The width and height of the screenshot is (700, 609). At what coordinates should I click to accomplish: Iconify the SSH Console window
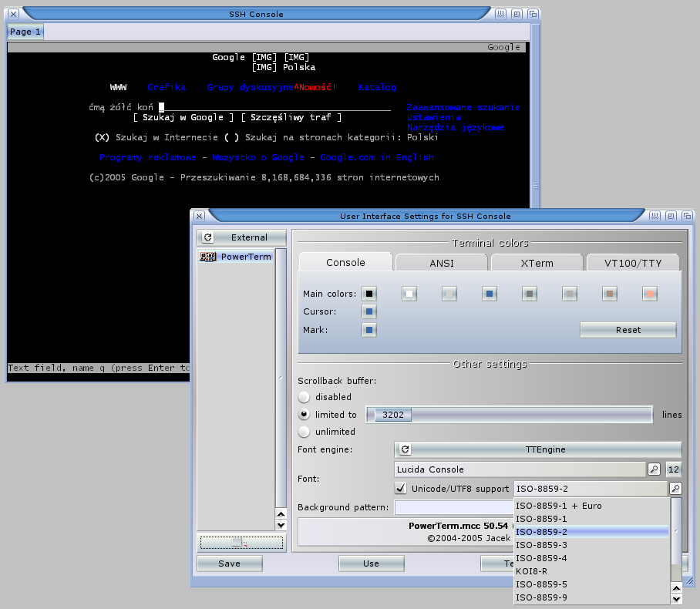[x=501, y=14]
